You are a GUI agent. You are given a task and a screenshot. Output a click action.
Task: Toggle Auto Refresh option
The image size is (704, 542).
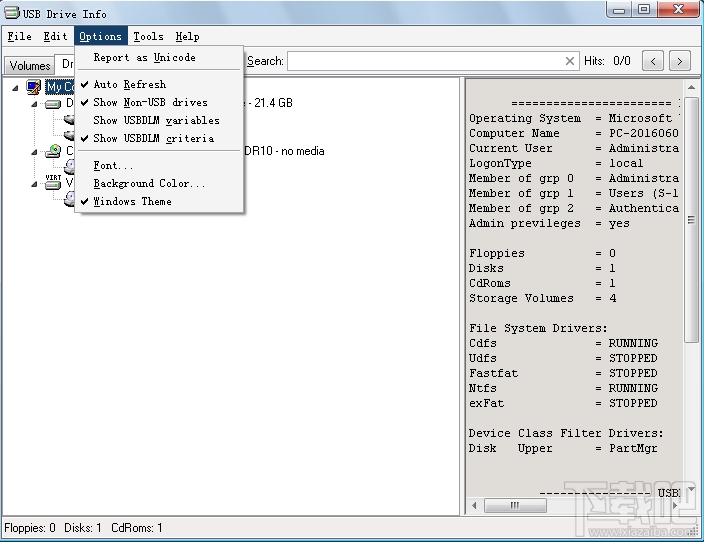[160, 84]
